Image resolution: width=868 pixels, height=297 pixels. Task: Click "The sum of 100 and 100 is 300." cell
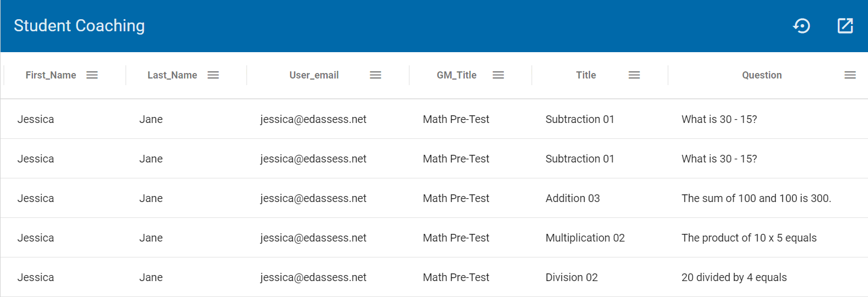point(756,198)
